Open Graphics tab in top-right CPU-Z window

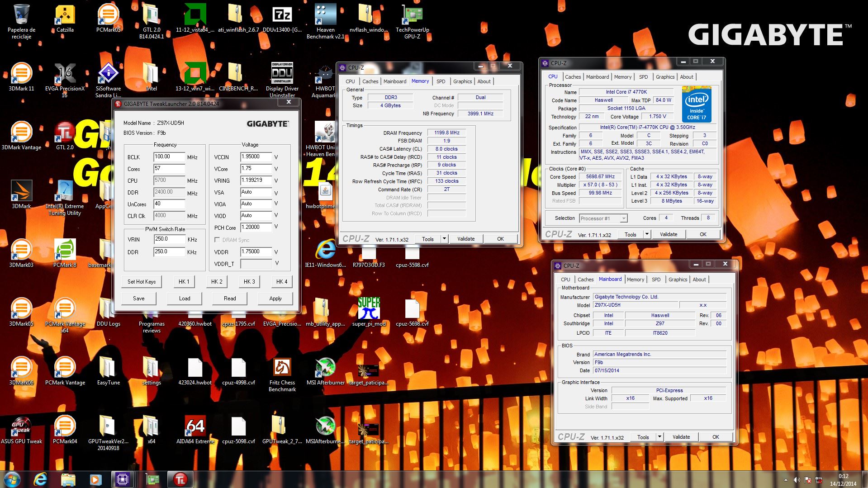[x=665, y=77]
